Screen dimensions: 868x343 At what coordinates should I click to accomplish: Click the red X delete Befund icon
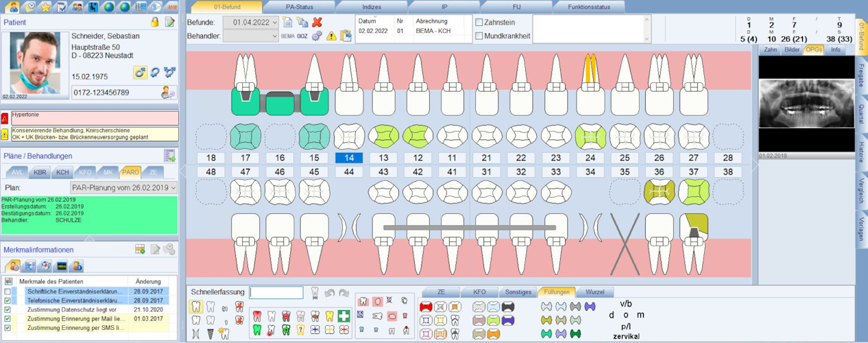pyautogui.click(x=317, y=23)
